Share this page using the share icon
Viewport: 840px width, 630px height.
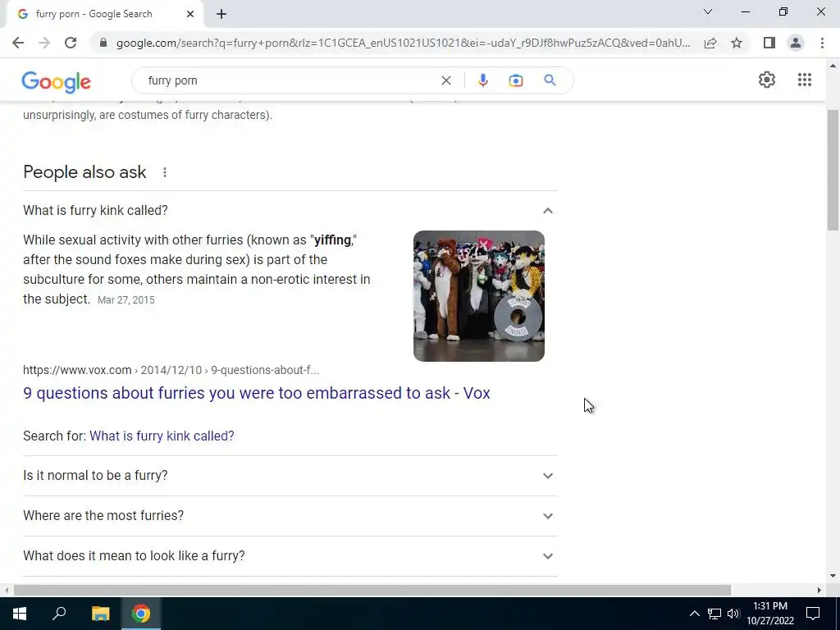[710, 43]
